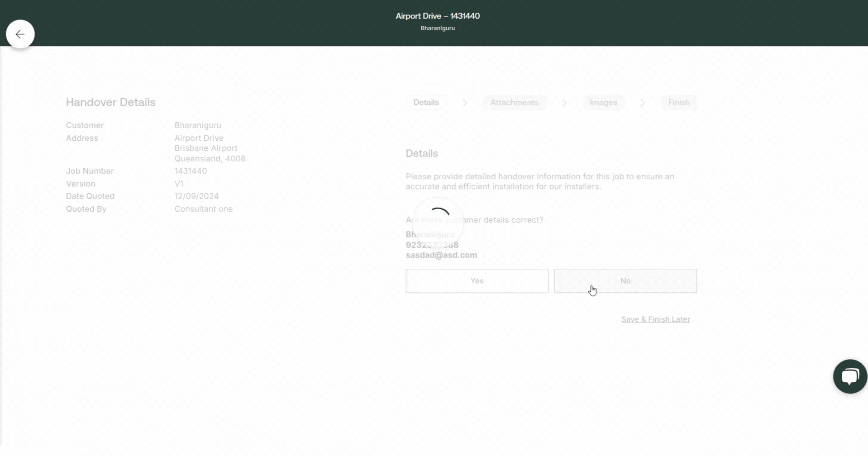The width and height of the screenshot is (868, 456).
Task: Click chevron between Images and Finish
Action: tap(642, 103)
